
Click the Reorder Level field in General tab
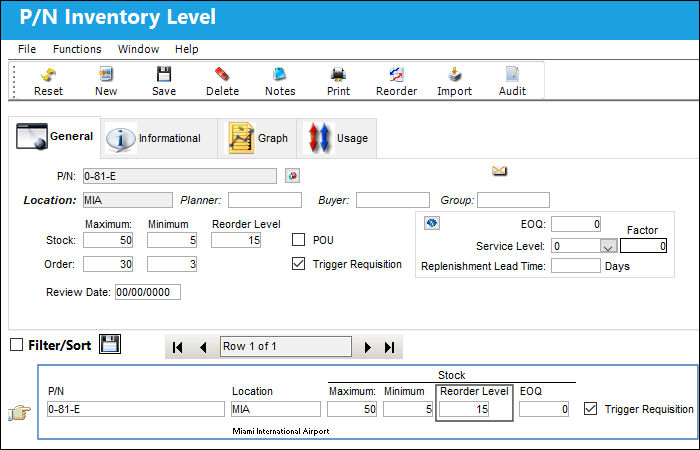tap(236, 240)
